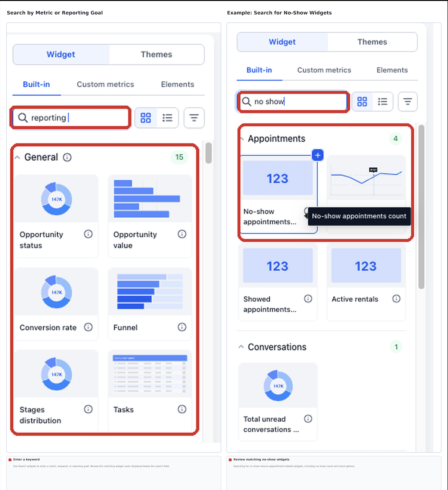
Task: Switch to list view in left panel
Action: pos(167,118)
